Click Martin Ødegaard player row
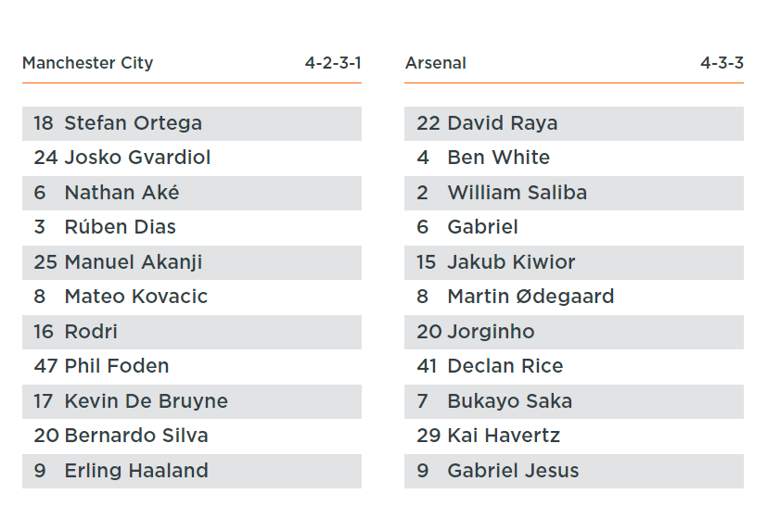767x532 pixels. coord(574,297)
